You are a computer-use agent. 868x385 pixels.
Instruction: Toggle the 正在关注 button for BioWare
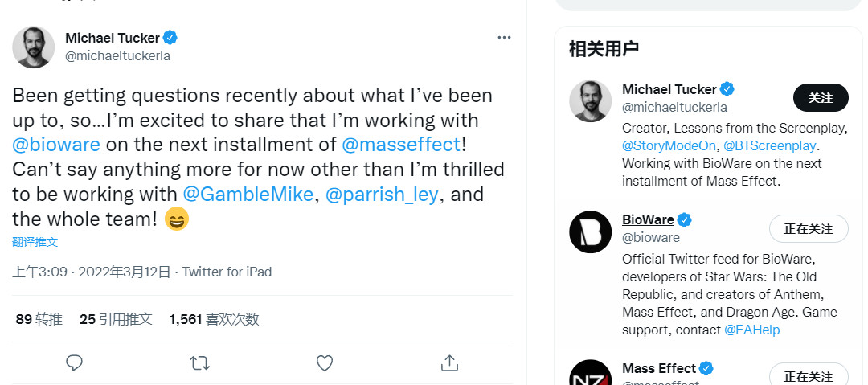(x=809, y=228)
